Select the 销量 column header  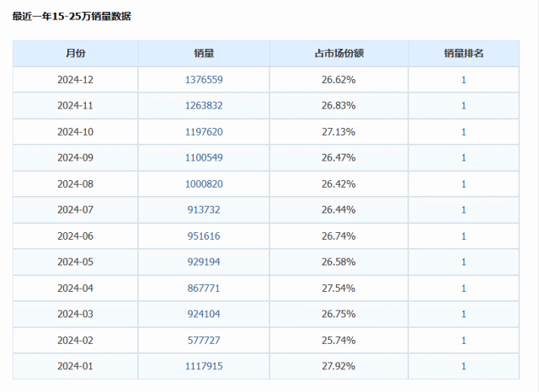[204, 53]
